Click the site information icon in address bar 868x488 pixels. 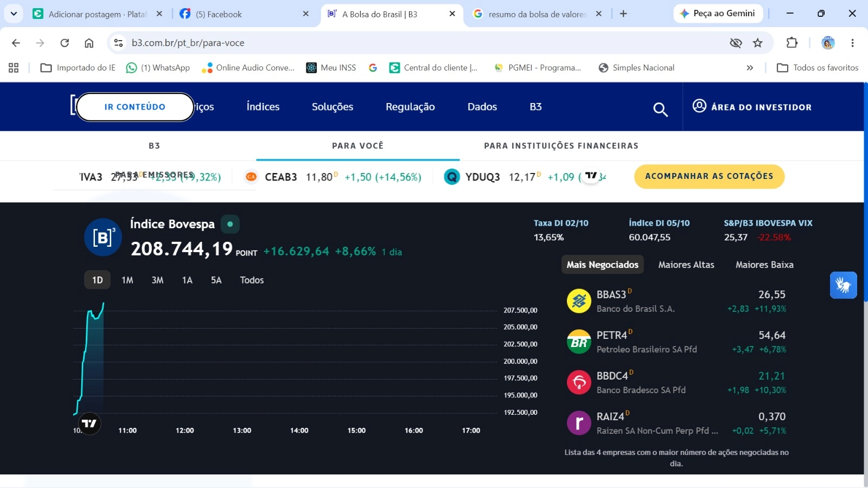pyautogui.click(x=118, y=43)
